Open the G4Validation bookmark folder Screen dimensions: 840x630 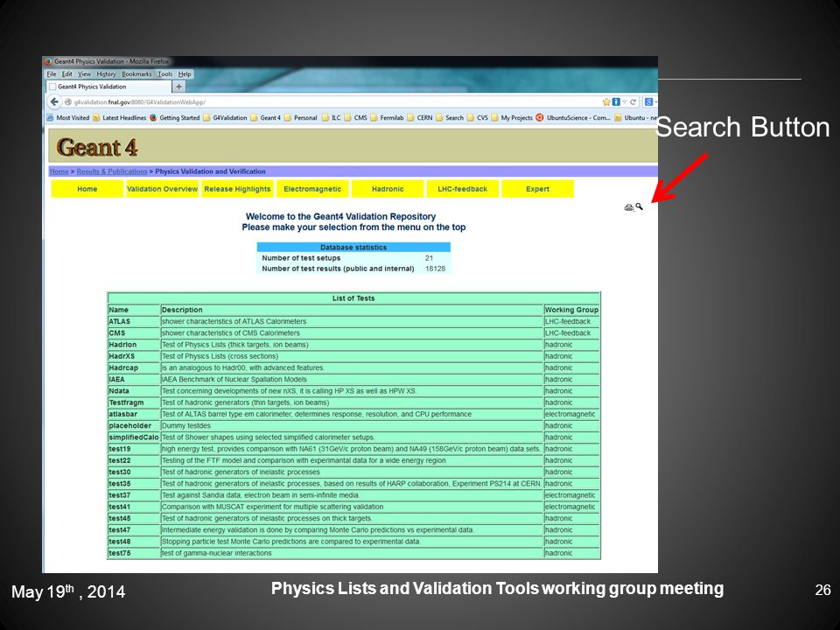(225, 118)
